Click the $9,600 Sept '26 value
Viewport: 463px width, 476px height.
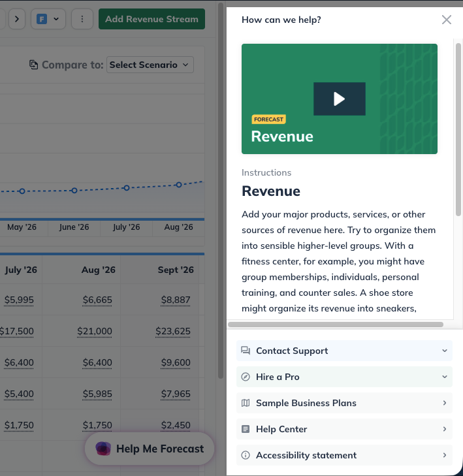(176, 362)
